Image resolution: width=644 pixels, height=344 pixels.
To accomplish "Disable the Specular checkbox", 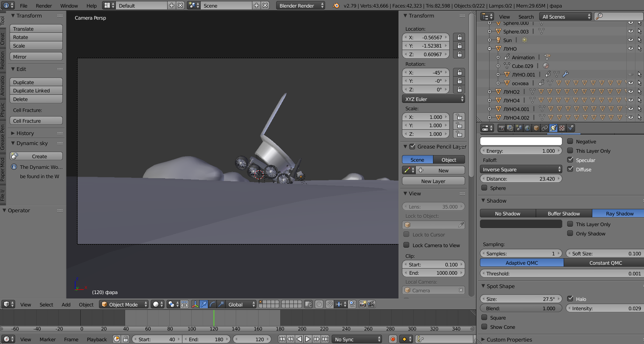I will coord(570,160).
